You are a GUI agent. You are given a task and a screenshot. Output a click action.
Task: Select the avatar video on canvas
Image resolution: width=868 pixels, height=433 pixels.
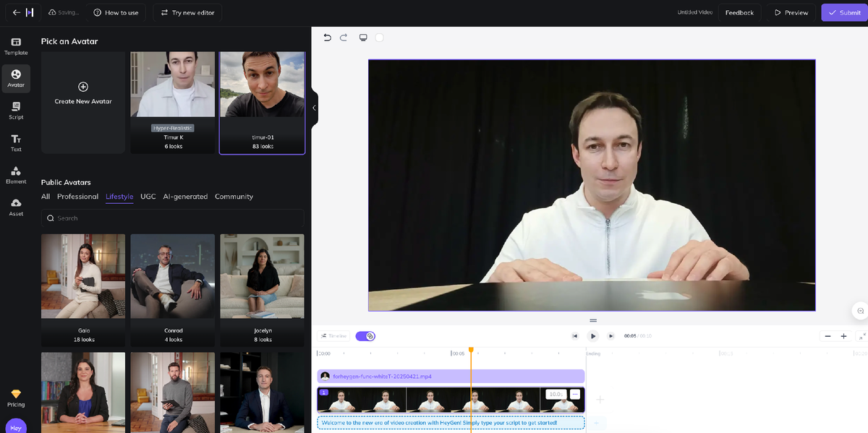pos(592,185)
